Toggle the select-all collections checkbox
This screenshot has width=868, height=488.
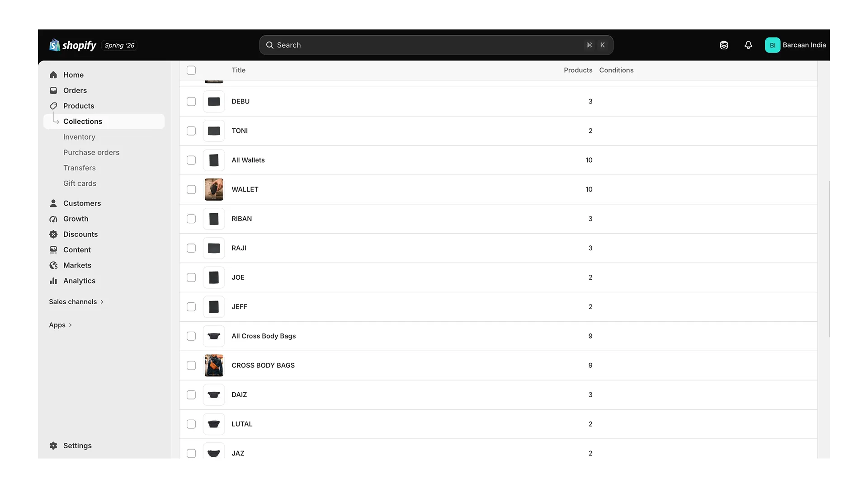(191, 70)
